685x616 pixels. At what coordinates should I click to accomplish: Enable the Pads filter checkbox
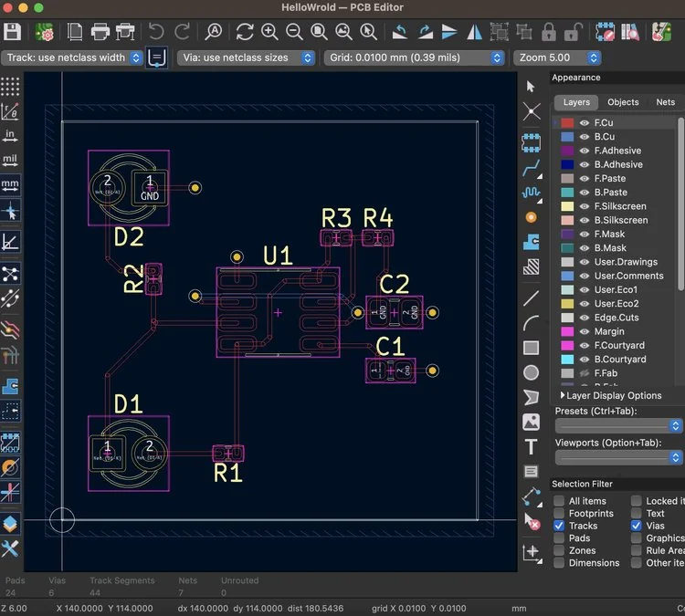559,538
